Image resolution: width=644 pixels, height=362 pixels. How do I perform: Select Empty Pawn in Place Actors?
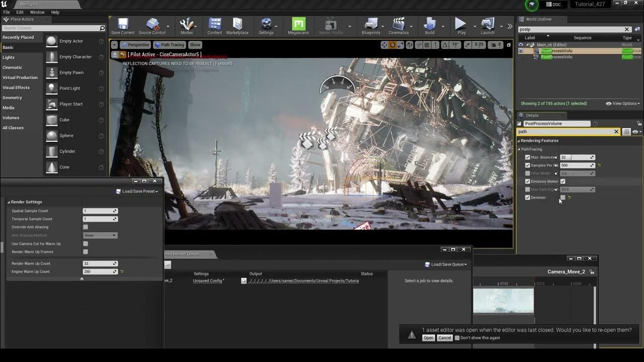(75, 72)
